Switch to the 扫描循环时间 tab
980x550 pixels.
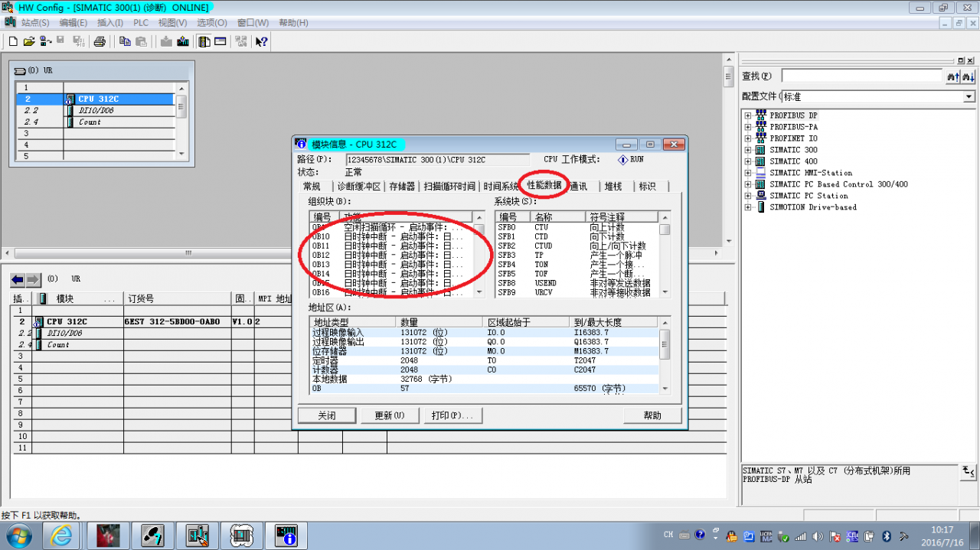click(449, 186)
